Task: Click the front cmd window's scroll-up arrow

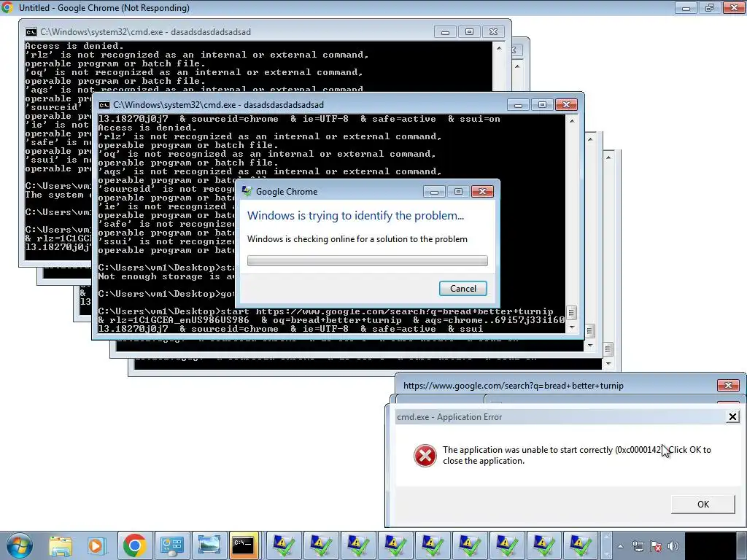Action: [x=572, y=121]
